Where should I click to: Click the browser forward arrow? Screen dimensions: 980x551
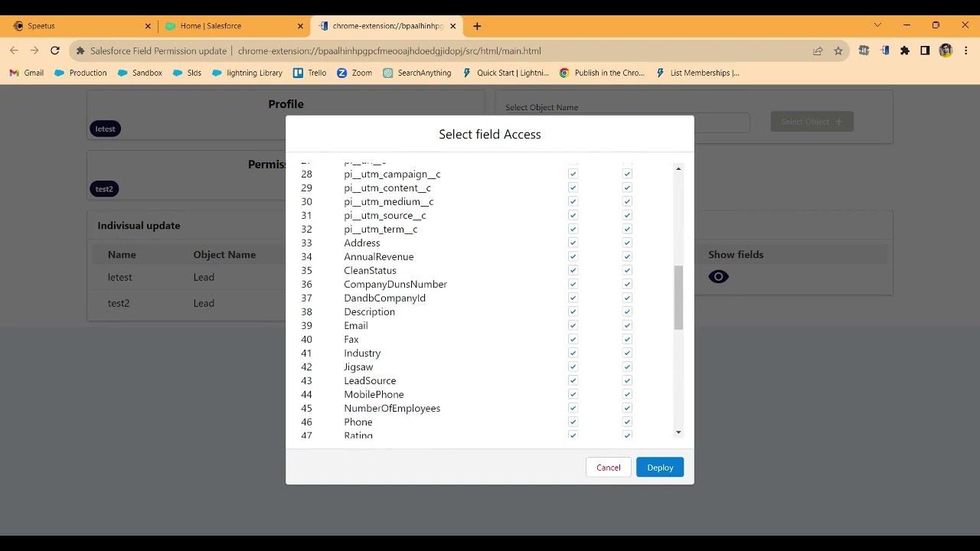pos(34,51)
